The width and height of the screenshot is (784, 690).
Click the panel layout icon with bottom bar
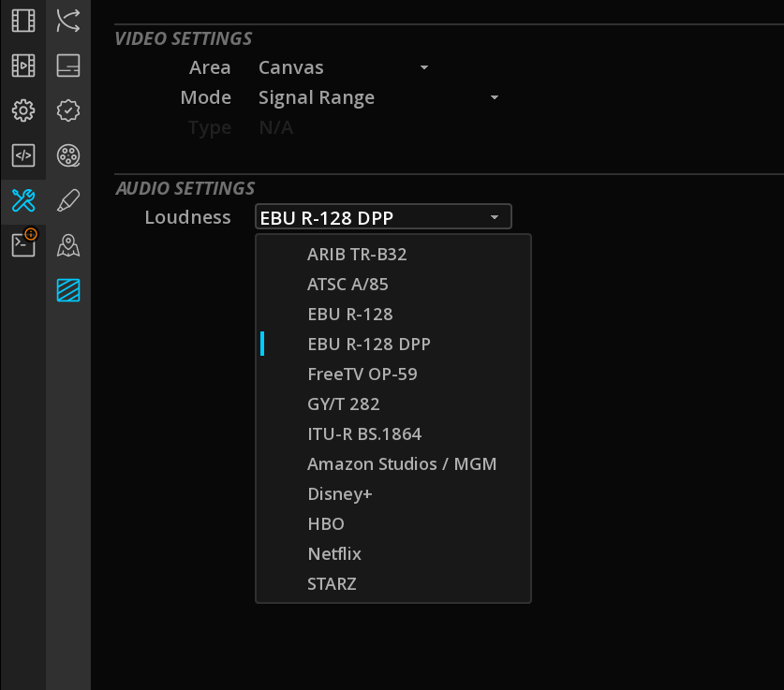pyautogui.click(x=68, y=66)
